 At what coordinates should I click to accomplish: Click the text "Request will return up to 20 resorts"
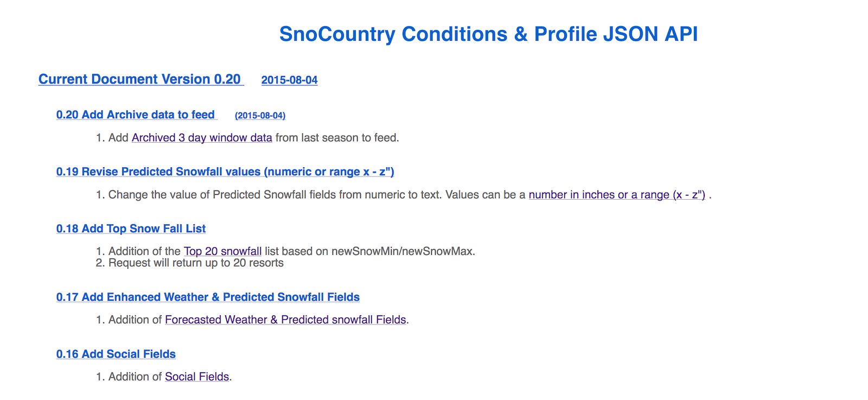tap(196, 263)
